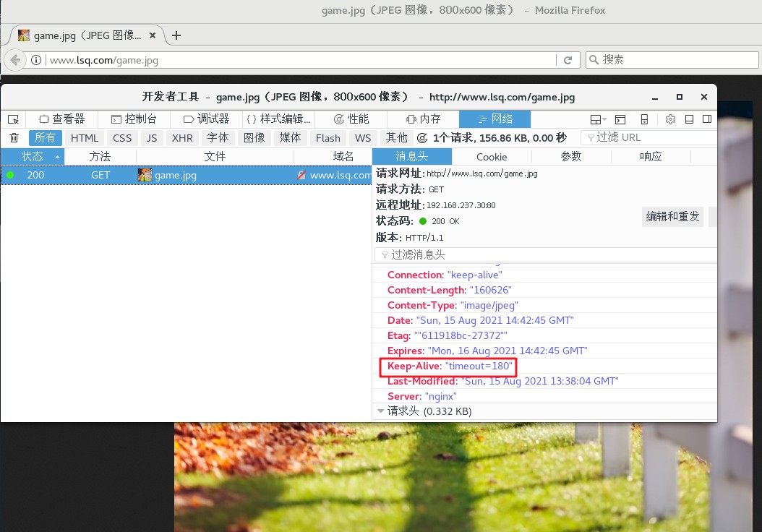Open the Cookie detail tab
762x532 pixels.
[492, 156]
